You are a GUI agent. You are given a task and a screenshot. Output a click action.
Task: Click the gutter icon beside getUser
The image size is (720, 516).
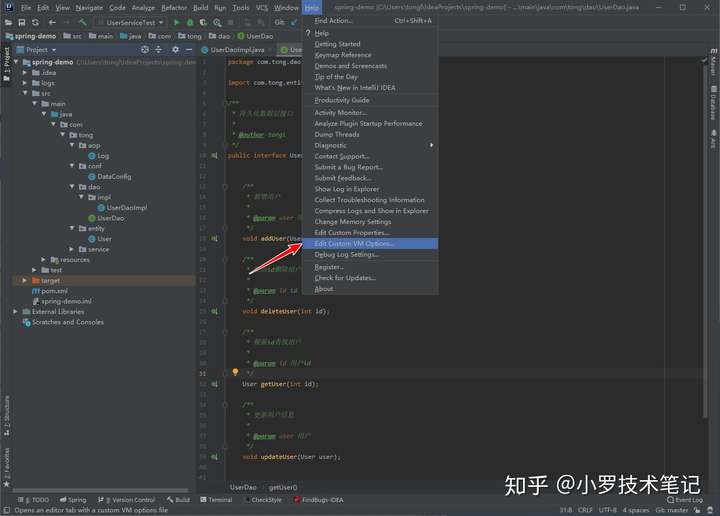click(x=214, y=384)
